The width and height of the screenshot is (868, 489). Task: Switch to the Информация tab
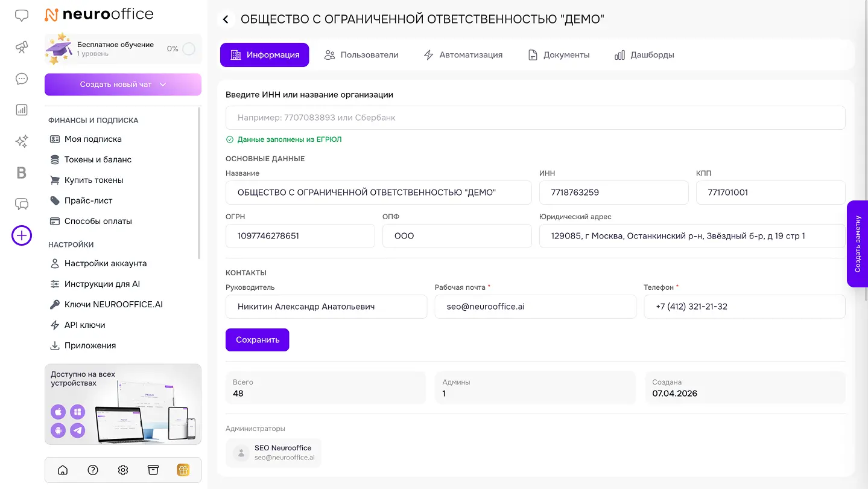coord(264,55)
